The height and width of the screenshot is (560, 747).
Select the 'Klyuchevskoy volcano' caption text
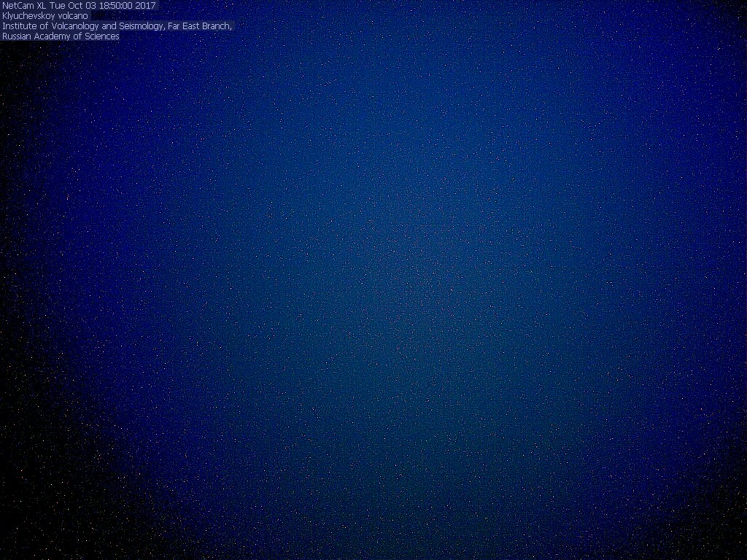coord(45,16)
